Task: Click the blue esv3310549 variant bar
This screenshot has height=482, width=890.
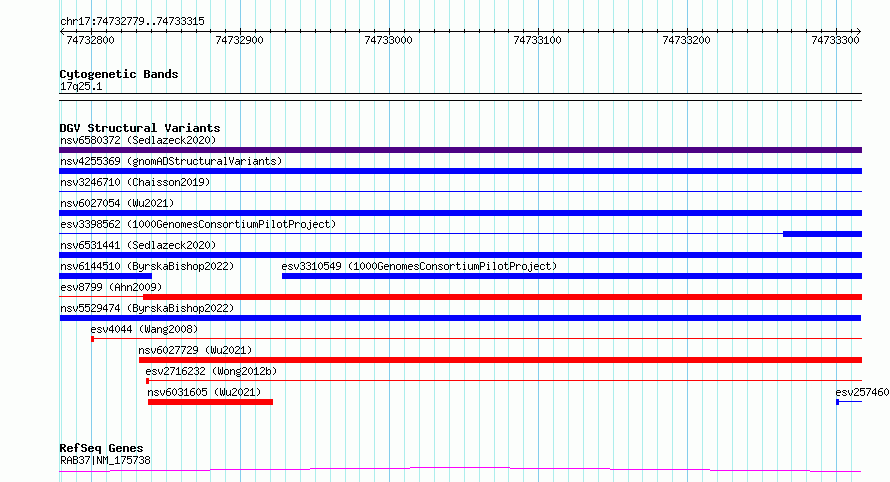Action: point(572,276)
